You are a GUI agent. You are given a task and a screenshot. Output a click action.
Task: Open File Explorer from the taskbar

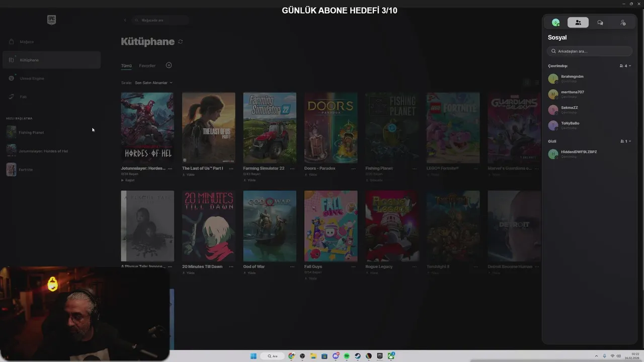pyautogui.click(x=313, y=356)
